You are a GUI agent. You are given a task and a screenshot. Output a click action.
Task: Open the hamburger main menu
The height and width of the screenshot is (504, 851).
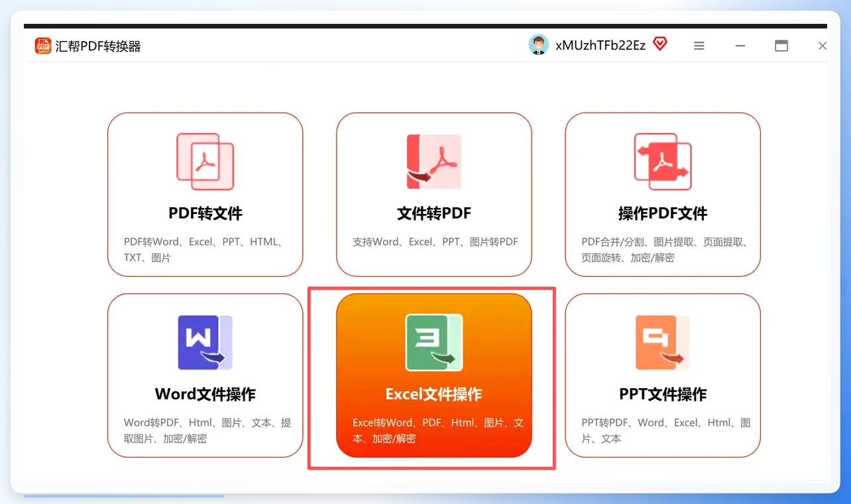pyautogui.click(x=699, y=46)
